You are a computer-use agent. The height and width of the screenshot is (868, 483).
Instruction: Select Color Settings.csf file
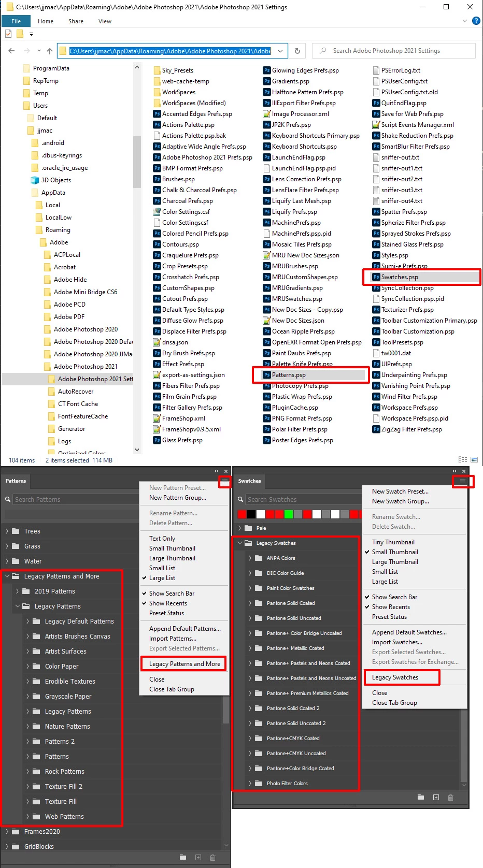click(181, 212)
